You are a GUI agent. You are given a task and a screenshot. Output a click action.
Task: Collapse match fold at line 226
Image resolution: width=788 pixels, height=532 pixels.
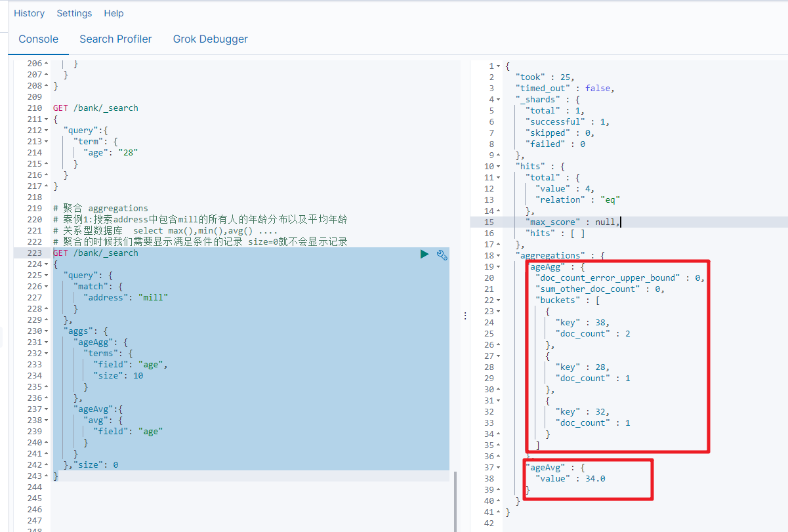pos(46,287)
